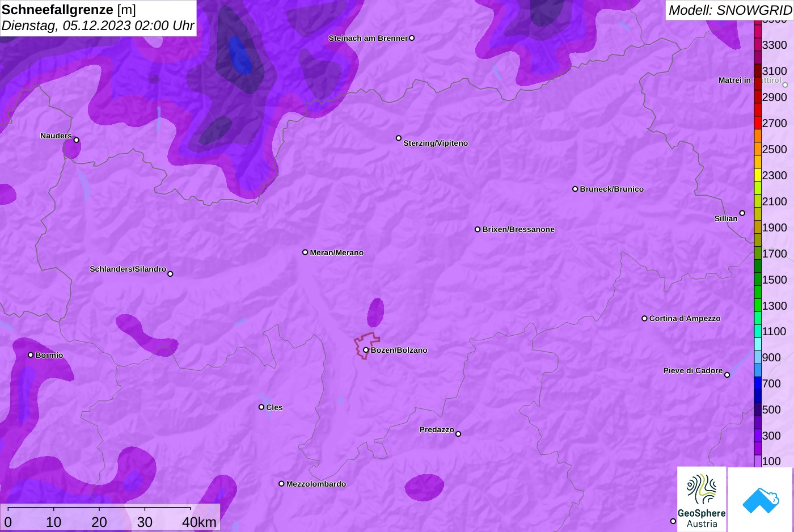The image size is (794, 532).
Task: Click the Mezzolombardo label text
Action: point(316,484)
